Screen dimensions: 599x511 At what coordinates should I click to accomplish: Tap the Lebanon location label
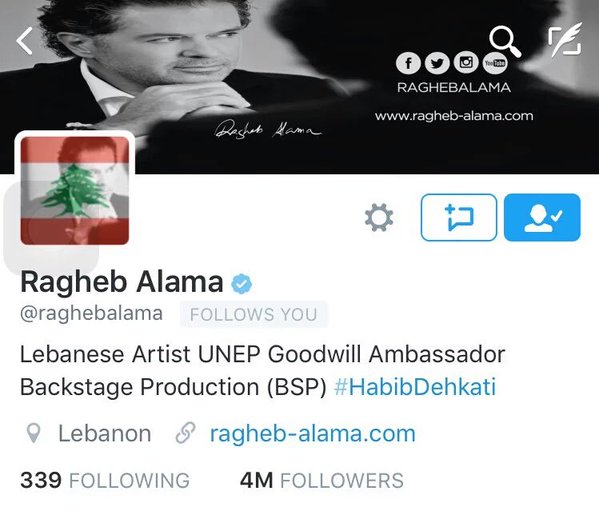tap(105, 434)
